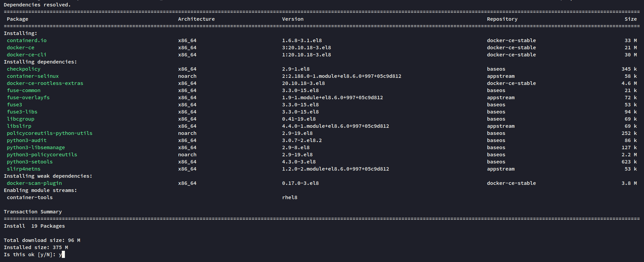Select policycoreutils-python-utils package name
644x262 pixels.
coord(50,133)
